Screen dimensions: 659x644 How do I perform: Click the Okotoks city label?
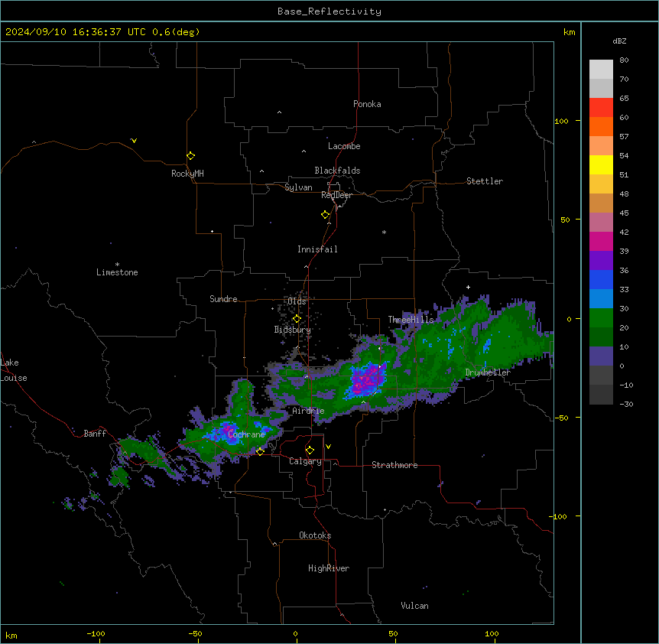(315, 535)
